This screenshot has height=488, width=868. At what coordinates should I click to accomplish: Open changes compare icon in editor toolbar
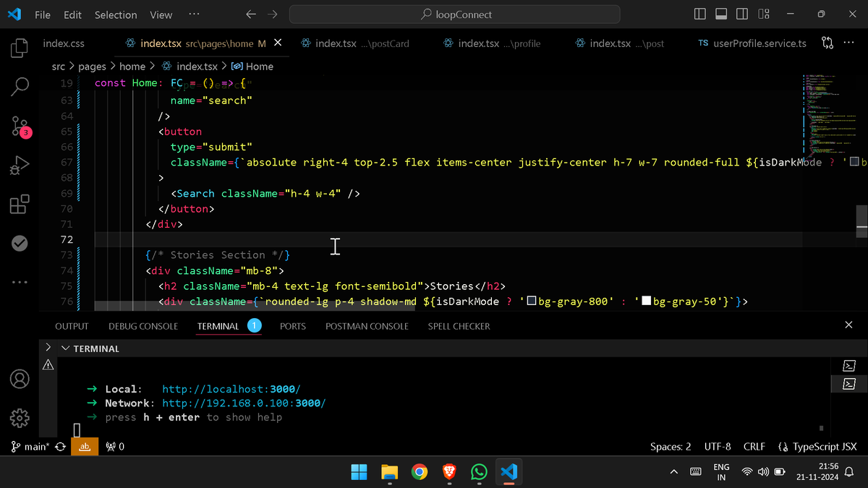[x=827, y=43]
